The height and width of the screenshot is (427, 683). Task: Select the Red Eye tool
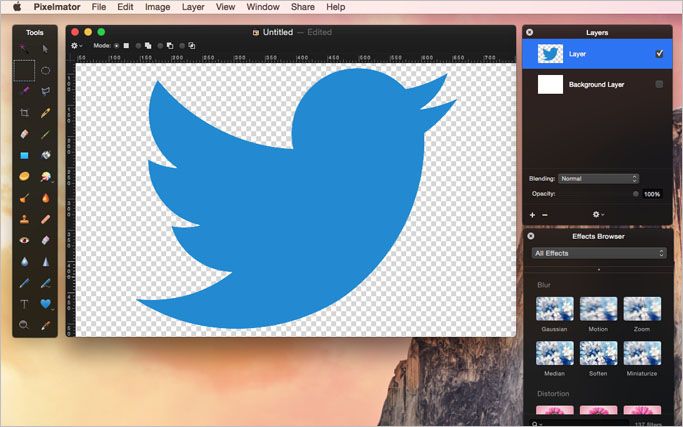pyautogui.click(x=24, y=240)
